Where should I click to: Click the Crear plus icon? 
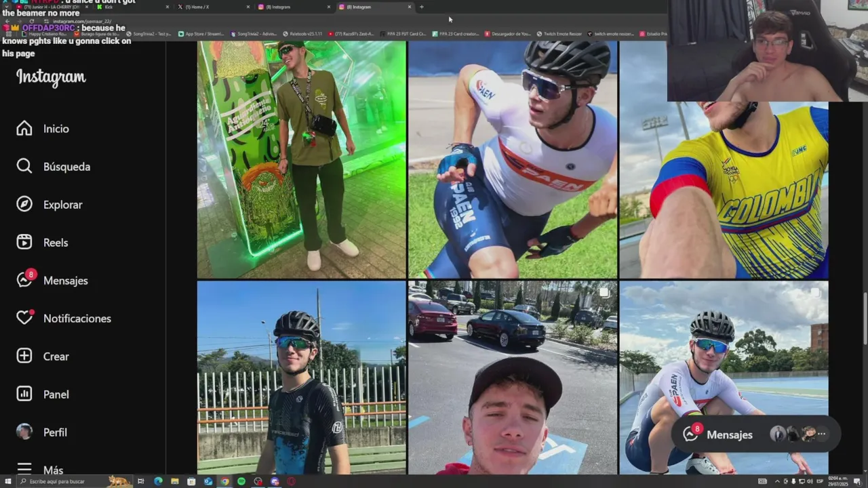24,356
